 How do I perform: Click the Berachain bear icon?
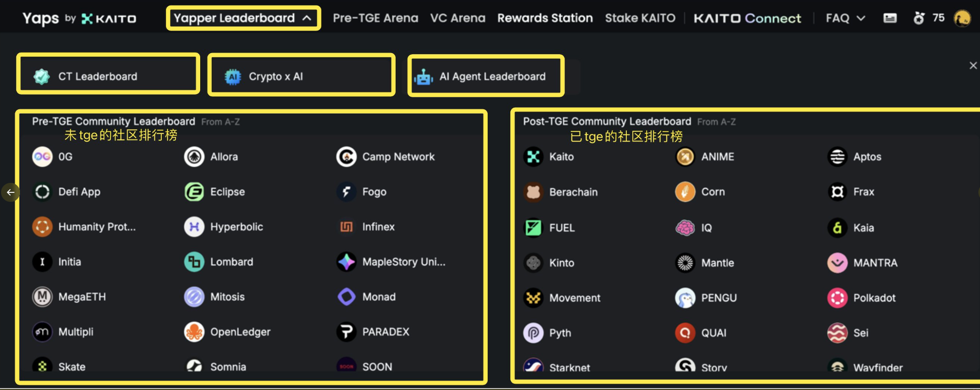pos(533,192)
